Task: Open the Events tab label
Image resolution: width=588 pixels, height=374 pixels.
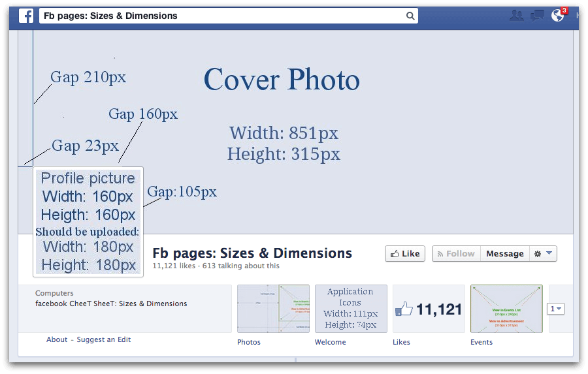Action: pos(481,342)
